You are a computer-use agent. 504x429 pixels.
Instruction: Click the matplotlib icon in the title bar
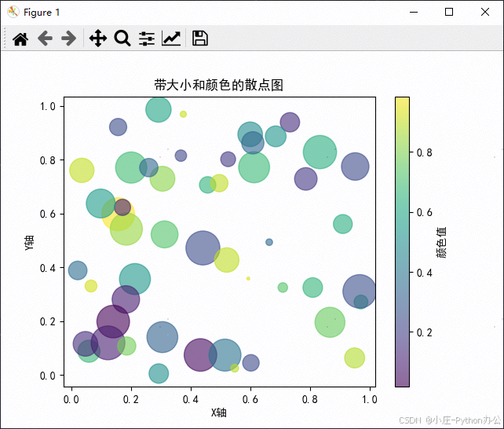tap(13, 13)
